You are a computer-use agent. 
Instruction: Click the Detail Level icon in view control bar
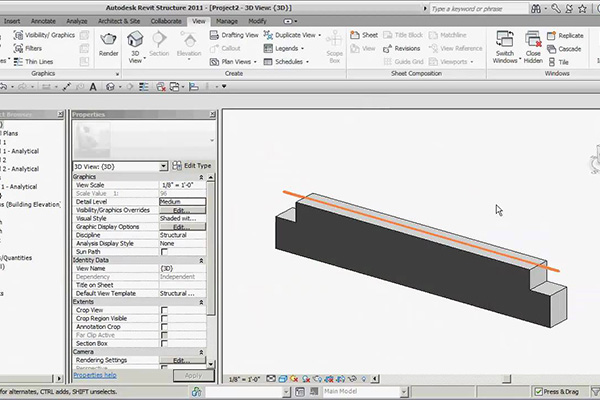271,379
